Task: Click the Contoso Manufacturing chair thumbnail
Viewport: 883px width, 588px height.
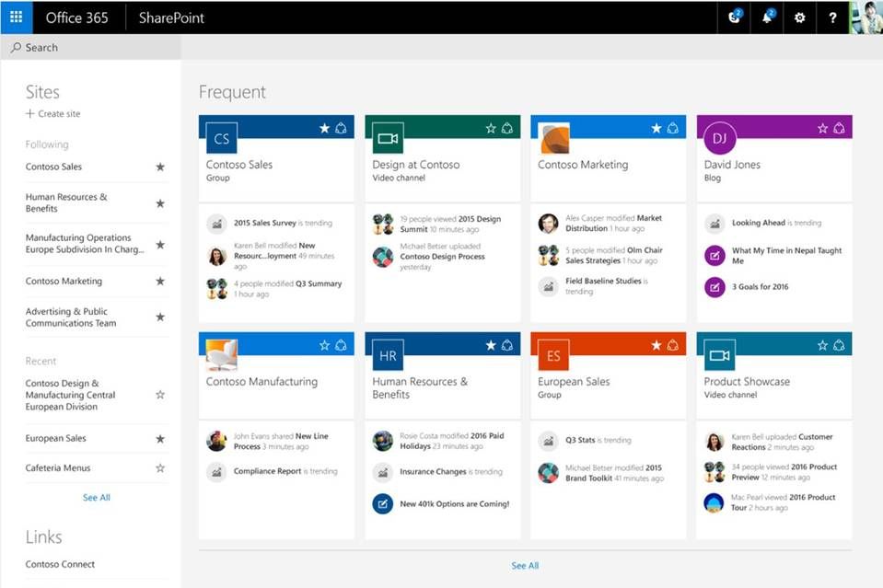Action: [221, 354]
